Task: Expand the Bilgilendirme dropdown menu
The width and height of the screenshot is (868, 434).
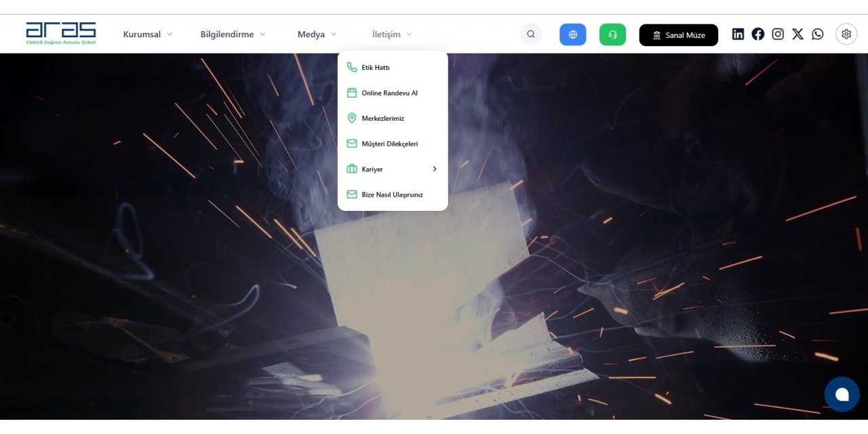Action: click(x=233, y=35)
